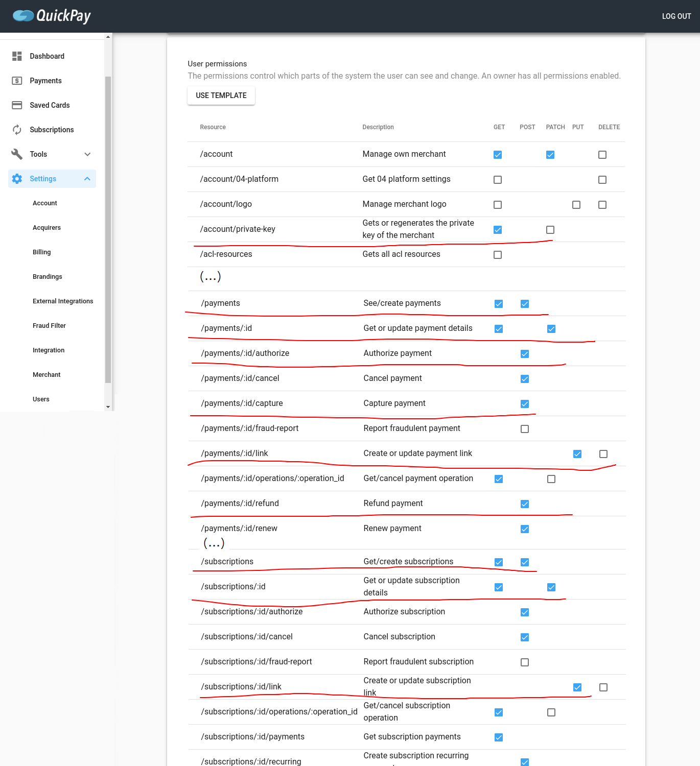Uncheck GET for /account/private-key

pos(498,230)
